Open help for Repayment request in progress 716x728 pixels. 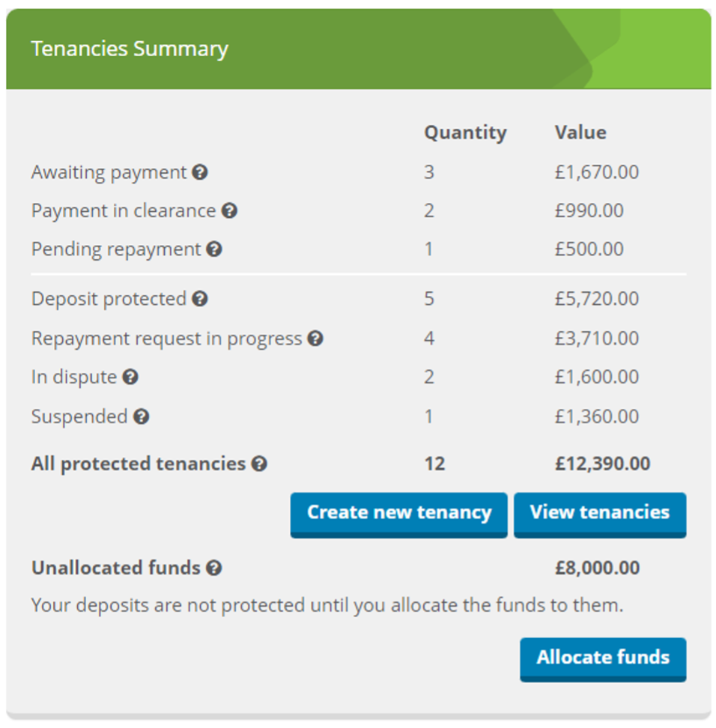tap(315, 339)
